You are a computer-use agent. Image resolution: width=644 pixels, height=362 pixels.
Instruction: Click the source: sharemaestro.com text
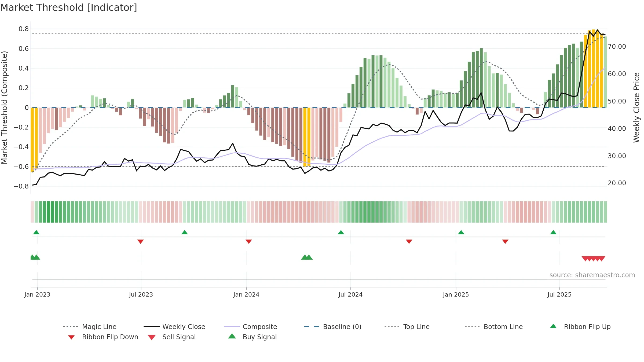click(x=592, y=275)
